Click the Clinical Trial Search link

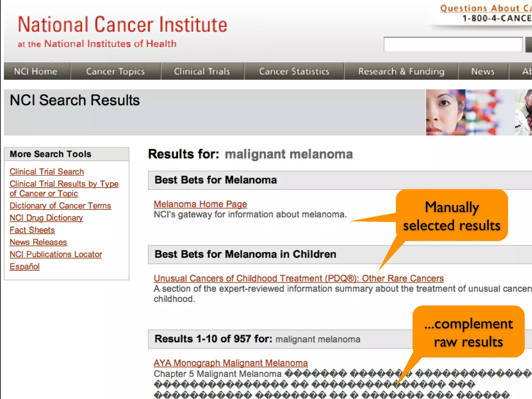47,172
